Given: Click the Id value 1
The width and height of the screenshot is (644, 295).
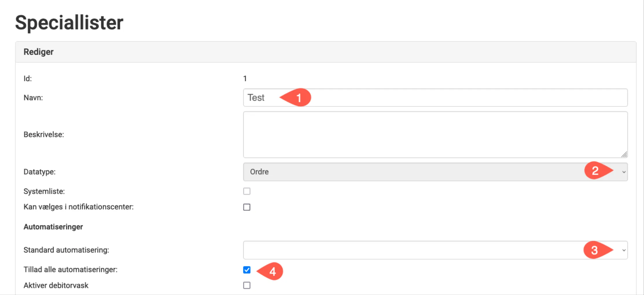Looking at the screenshot, I should 245,79.
